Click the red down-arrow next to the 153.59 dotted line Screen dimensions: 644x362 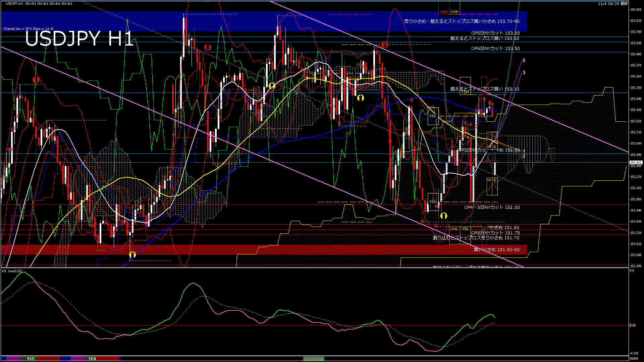click(384, 45)
